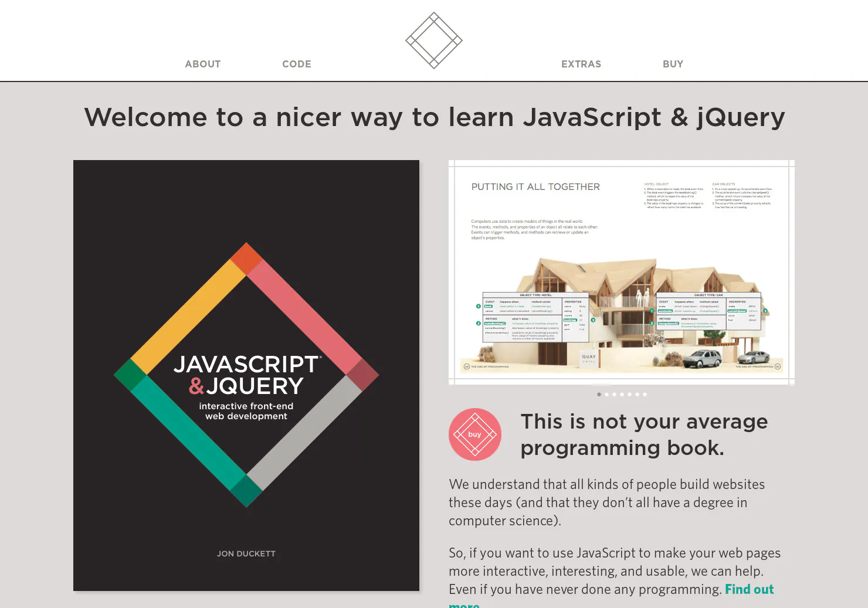Image resolution: width=868 pixels, height=608 pixels.
Task: Click 'JON DUCKETT' author name on cover
Action: tap(246, 553)
